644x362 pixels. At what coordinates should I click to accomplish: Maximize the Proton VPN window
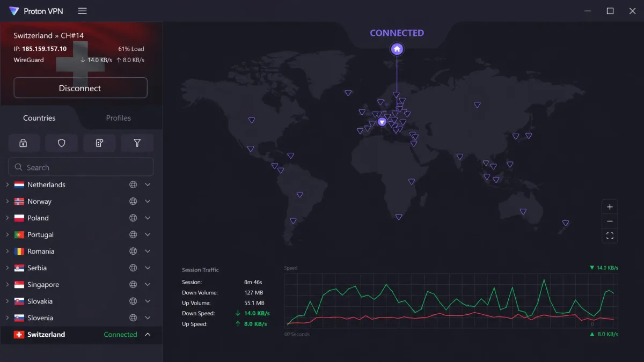(610, 11)
